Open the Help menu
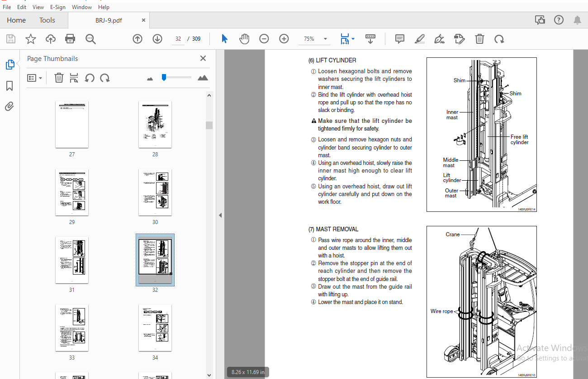Screen dimensions: 588x379 [104, 7]
